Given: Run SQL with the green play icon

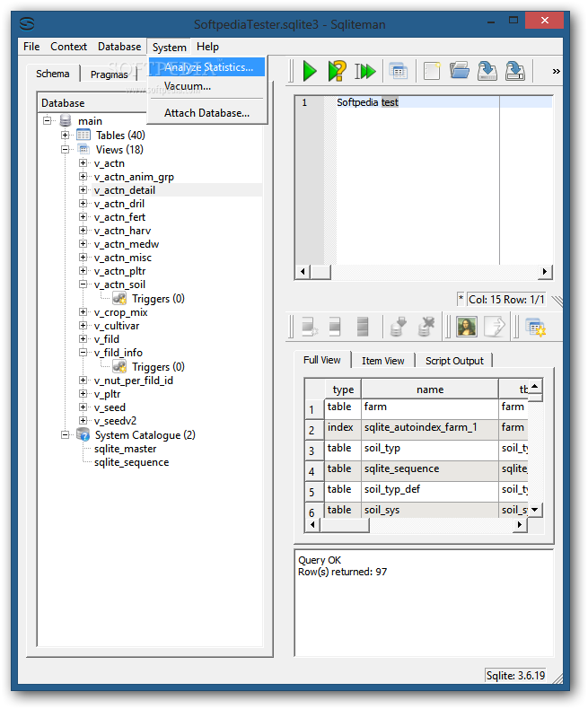Looking at the screenshot, I should pos(310,71).
